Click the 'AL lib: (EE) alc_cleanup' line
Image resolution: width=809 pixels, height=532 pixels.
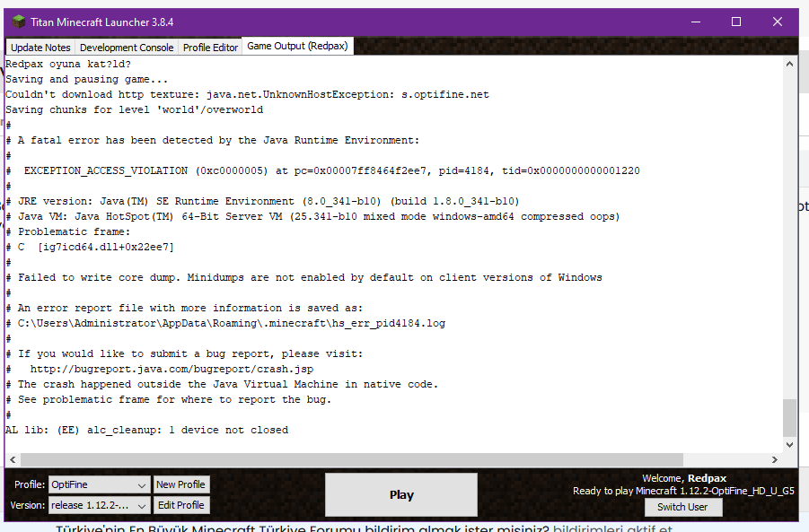click(x=147, y=430)
